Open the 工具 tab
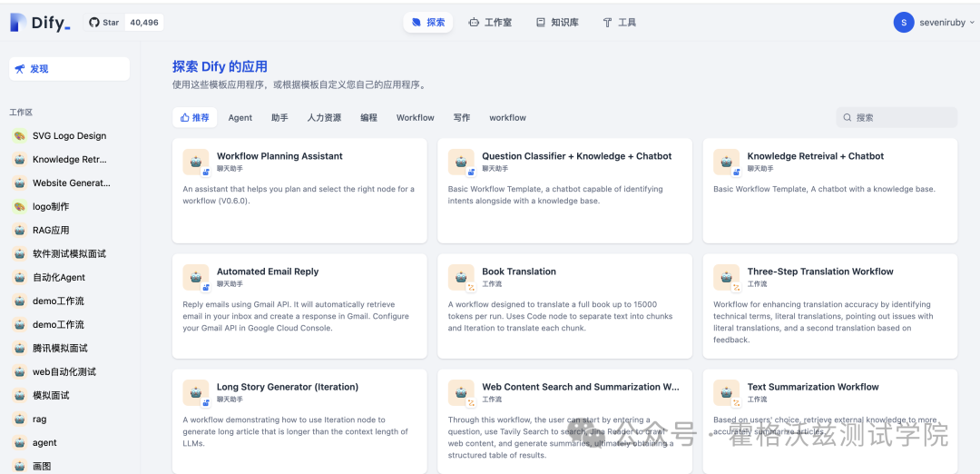The width and height of the screenshot is (980, 474). click(x=619, y=23)
